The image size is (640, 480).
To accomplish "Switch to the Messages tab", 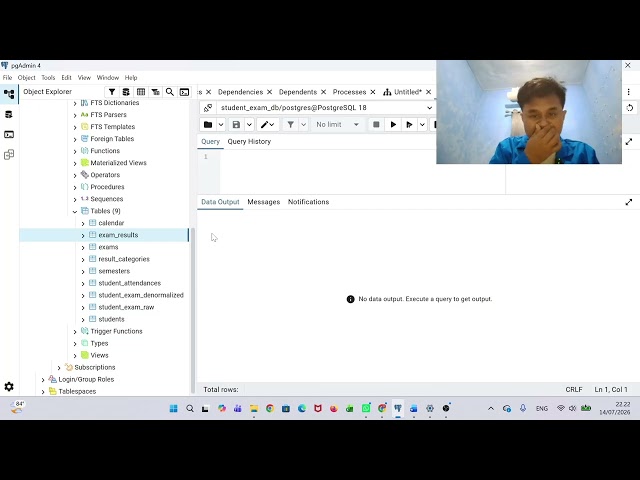I will (x=264, y=202).
